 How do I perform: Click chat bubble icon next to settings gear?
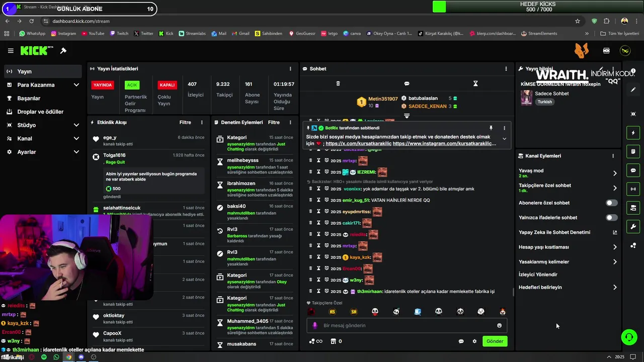click(461, 341)
